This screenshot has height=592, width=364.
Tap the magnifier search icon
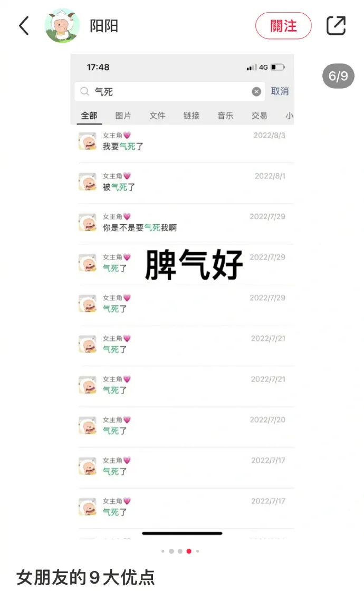pos(84,91)
